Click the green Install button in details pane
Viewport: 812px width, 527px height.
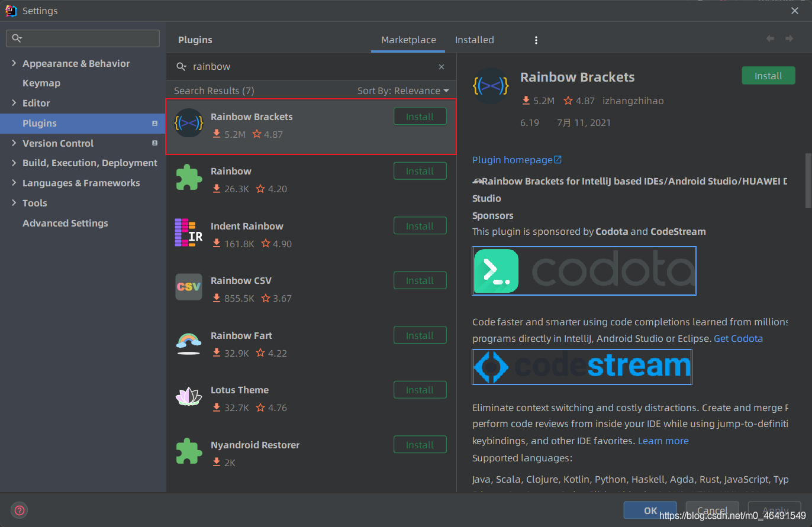pos(768,76)
